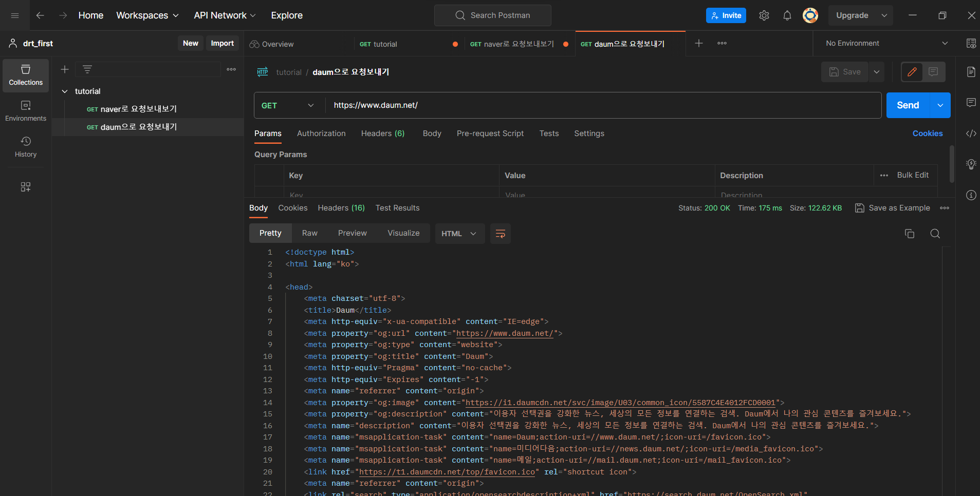Viewport: 980px width, 496px height.
Task: Open Workspaces dropdown
Action: click(x=147, y=15)
